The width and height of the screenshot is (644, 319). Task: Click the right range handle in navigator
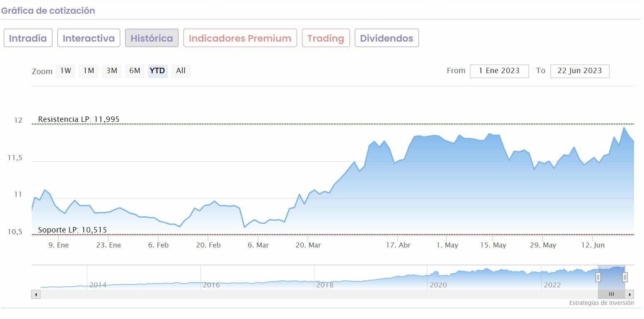coord(625,277)
